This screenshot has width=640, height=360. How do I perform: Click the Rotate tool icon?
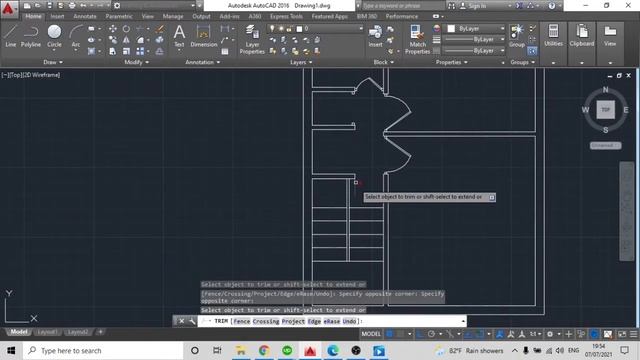126,29
